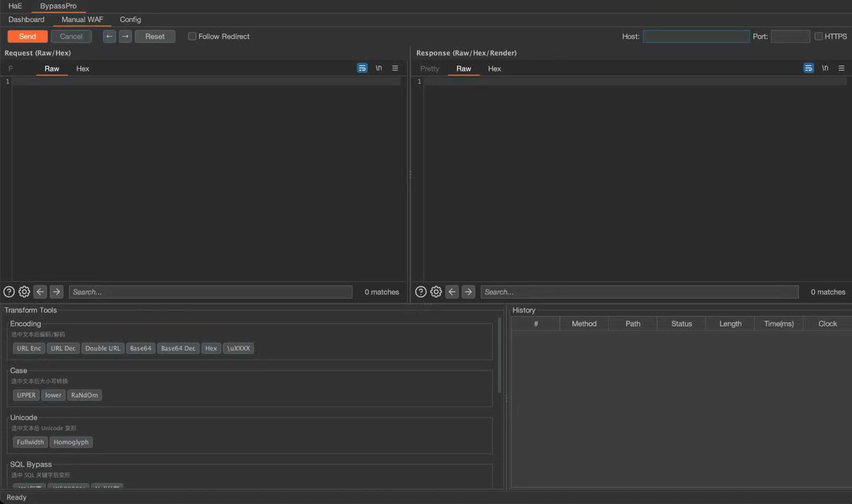
Task: Click the Length column header in History
Action: pyautogui.click(x=731, y=324)
